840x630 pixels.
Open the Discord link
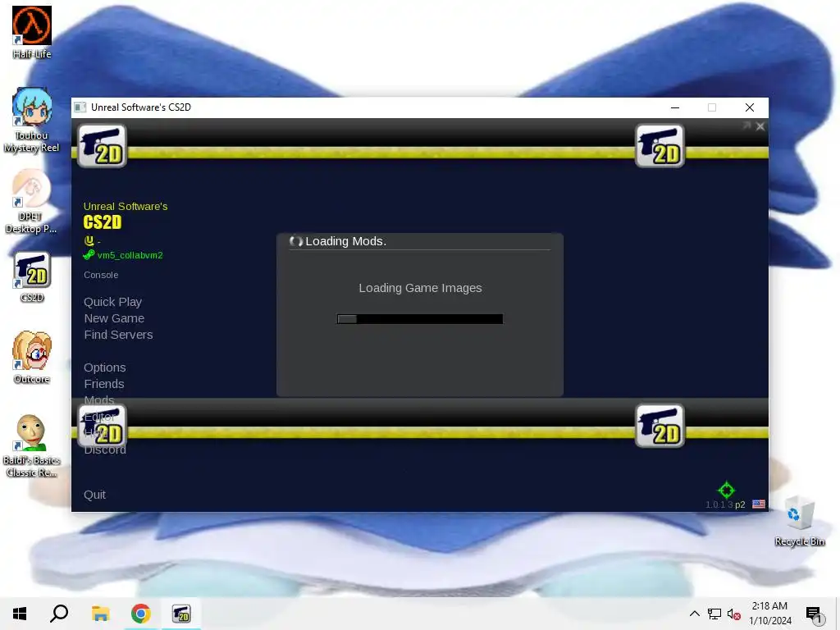tap(105, 450)
